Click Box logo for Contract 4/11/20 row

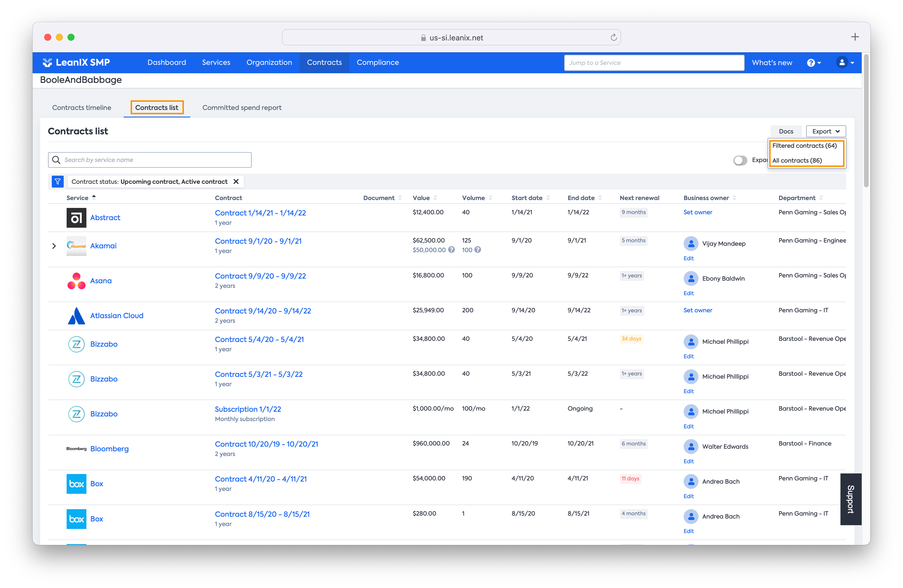coord(76,484)
